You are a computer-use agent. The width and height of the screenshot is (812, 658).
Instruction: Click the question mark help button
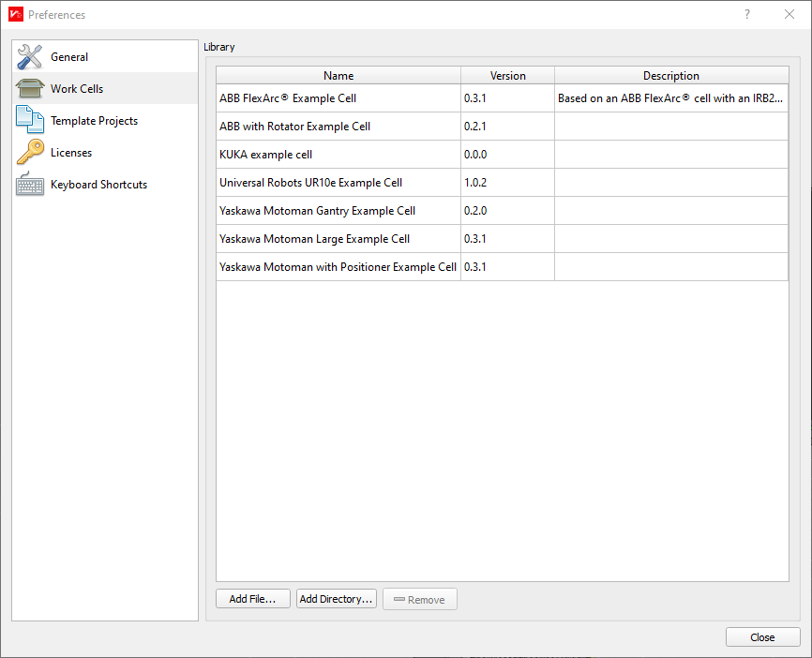coord(746,14)
